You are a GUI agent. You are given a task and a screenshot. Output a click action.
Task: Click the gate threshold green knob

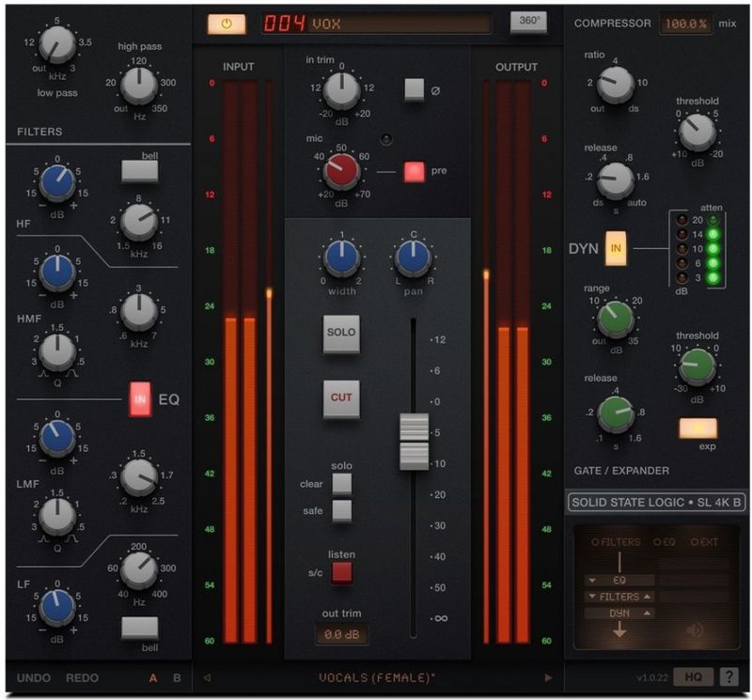pos(697,366)
